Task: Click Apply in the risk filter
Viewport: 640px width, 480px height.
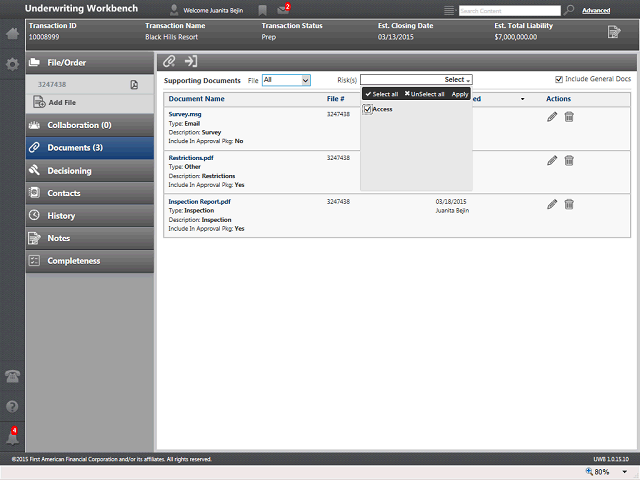Action: coord(460,94)
